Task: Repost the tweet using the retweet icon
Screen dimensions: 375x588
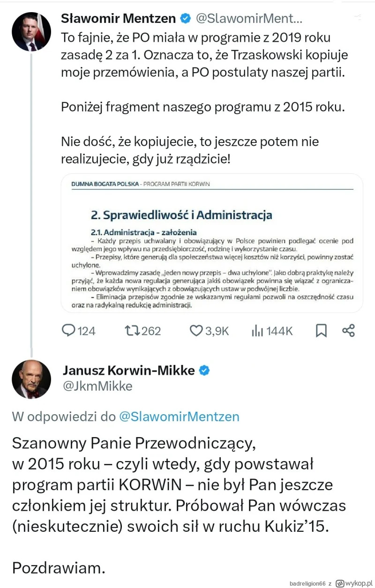Action: [133, 331]
